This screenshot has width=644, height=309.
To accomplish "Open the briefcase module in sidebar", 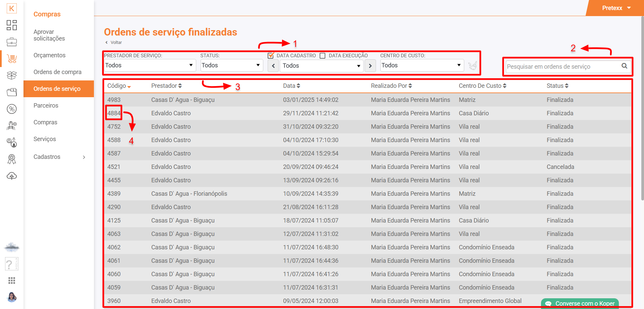I will pyautogui.click(x=12, y=42).
